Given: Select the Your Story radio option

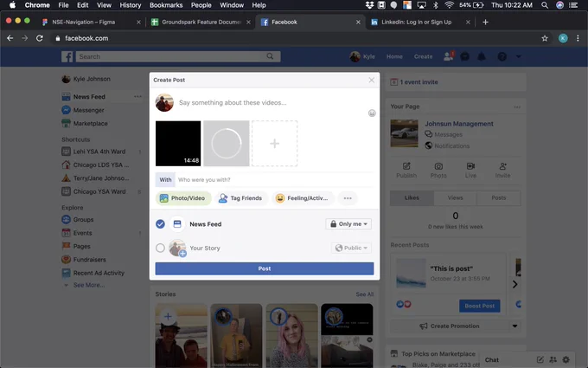Looking at the screenshot, I should [x=160, y=248].
